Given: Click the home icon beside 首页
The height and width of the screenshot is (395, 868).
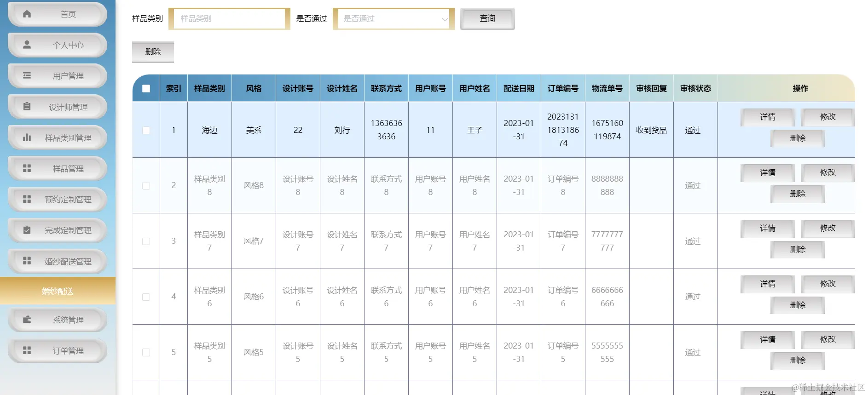Looking at the screenshot, I should 27,14.
